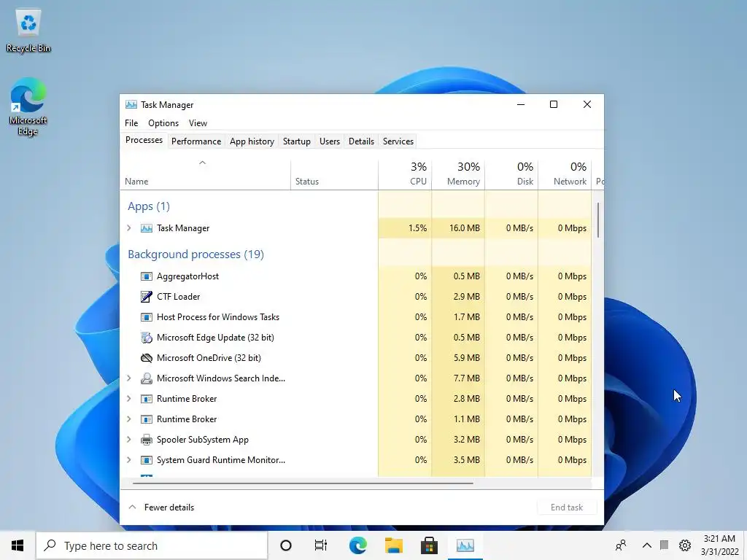
Task: Click the horizontal scrollbar at bottom
Action: click(303, 483)
